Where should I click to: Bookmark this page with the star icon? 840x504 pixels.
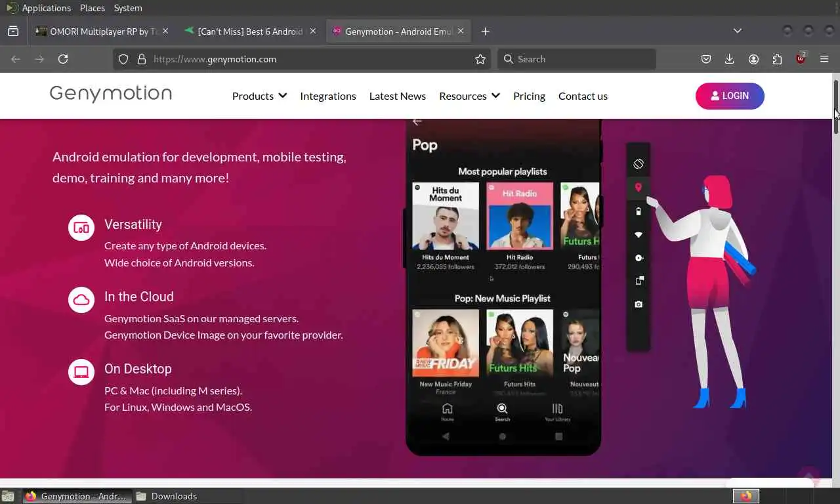click(480, 59)
